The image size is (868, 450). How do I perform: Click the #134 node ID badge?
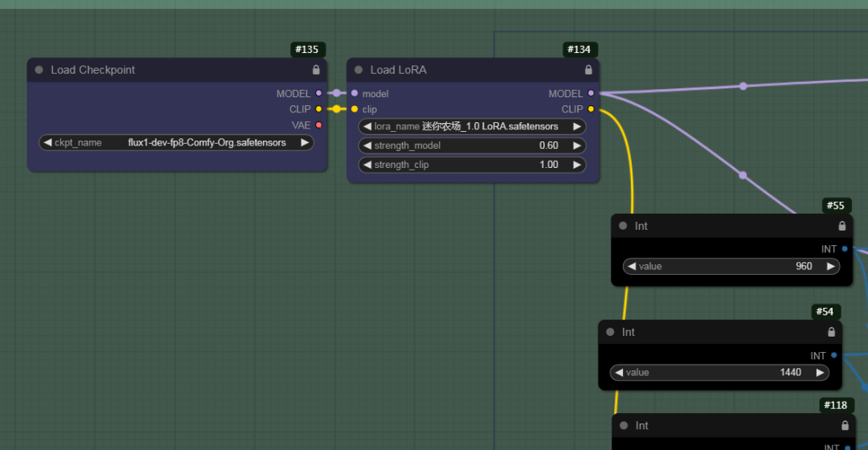click(x=579, y=49)
